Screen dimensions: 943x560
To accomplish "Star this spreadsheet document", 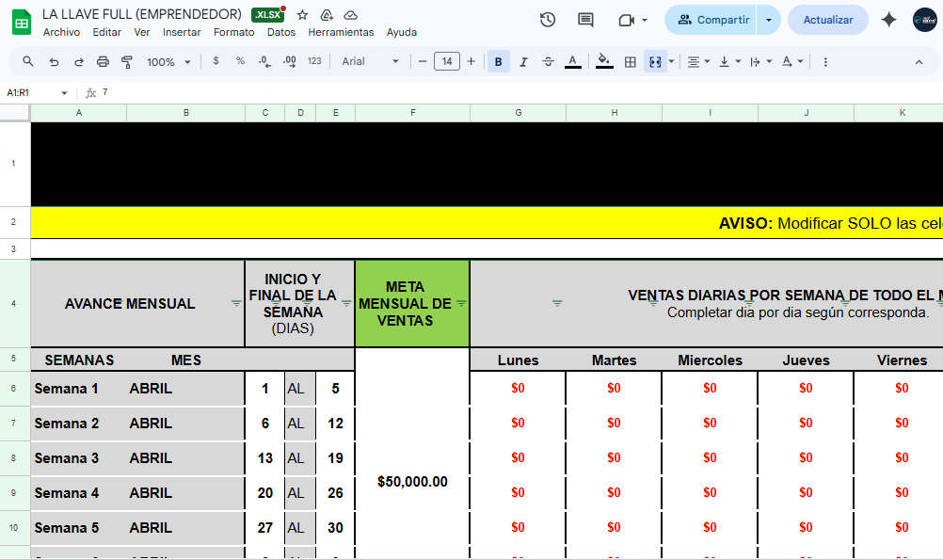I will click(x=302, y=15).
